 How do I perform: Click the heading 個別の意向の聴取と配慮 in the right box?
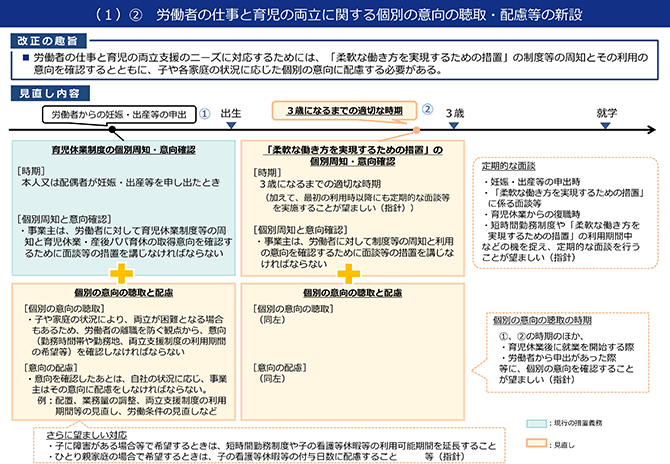point(353,293)
